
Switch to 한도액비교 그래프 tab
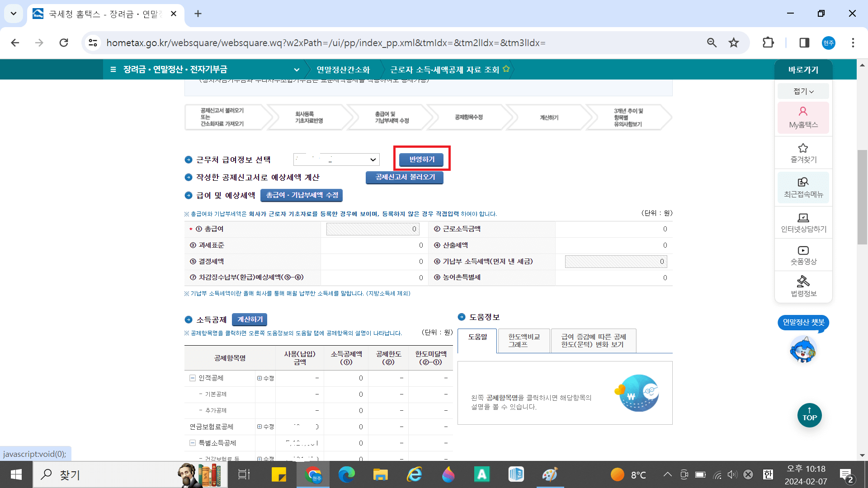click(x=524, y=340)
